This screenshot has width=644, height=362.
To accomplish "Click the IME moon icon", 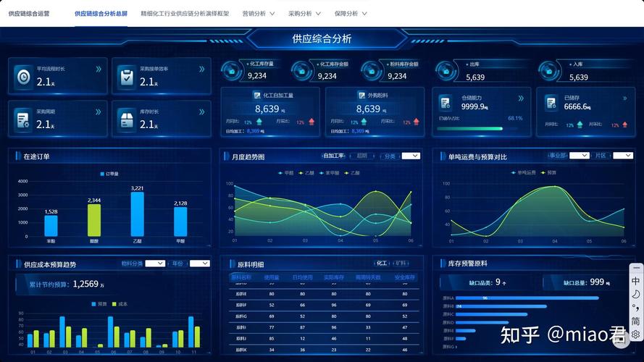I will click(x=635, y=294).
